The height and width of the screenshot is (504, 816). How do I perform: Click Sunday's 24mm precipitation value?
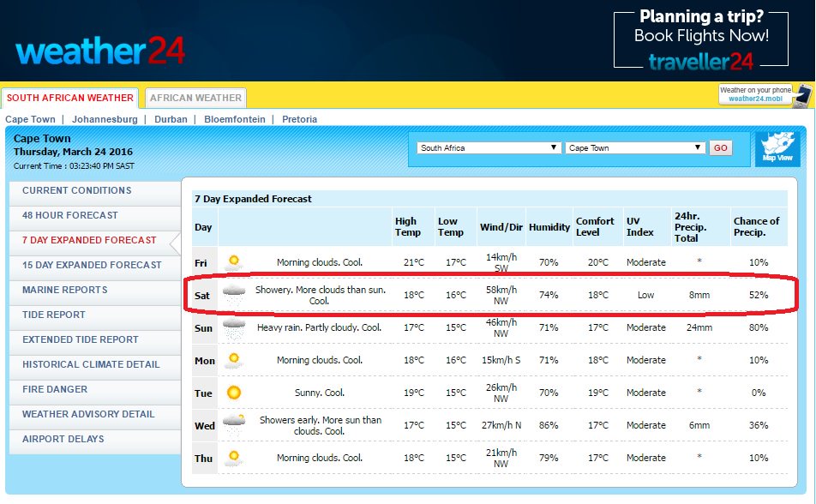(699, 327)
